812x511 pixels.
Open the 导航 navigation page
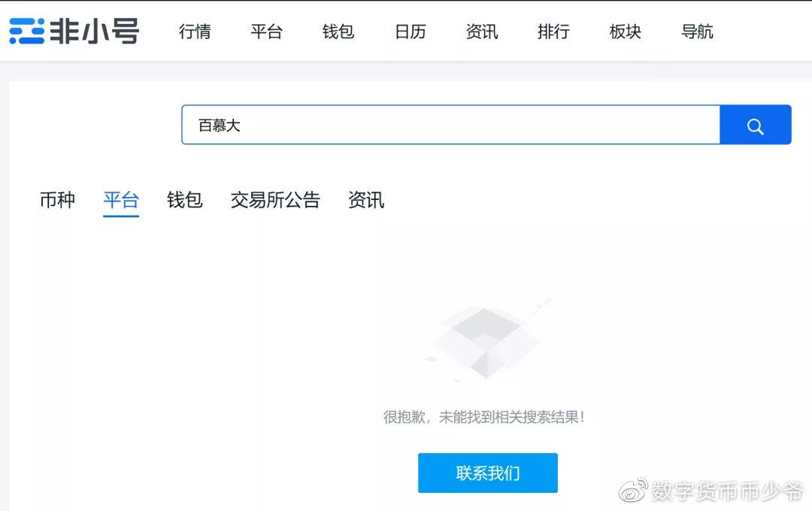click(x=696, y=32)
